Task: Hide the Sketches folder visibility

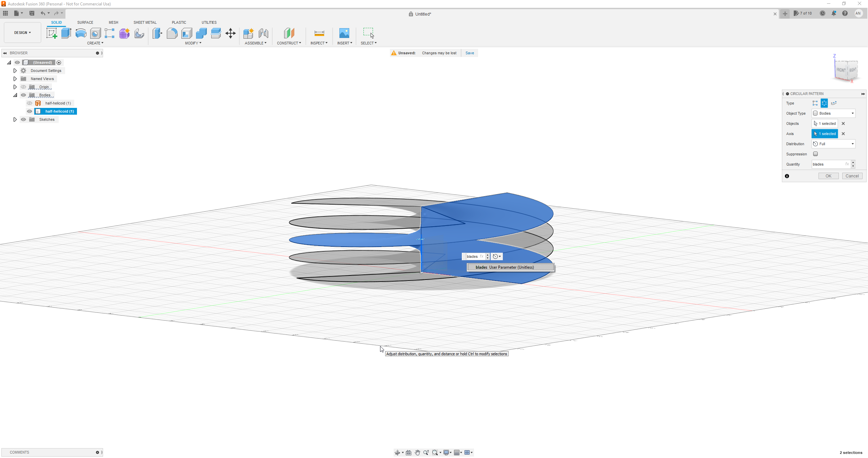Action: click(x=23, y=119)
